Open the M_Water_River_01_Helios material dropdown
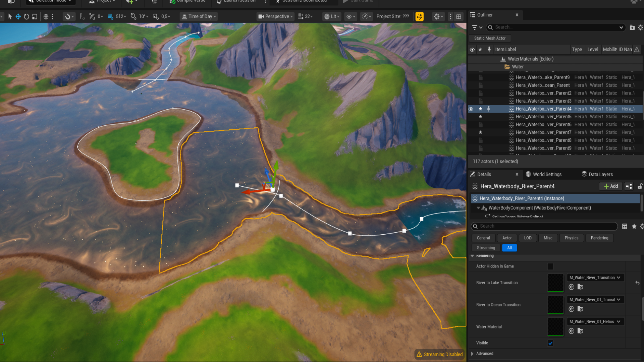 [x=595, y=321]
